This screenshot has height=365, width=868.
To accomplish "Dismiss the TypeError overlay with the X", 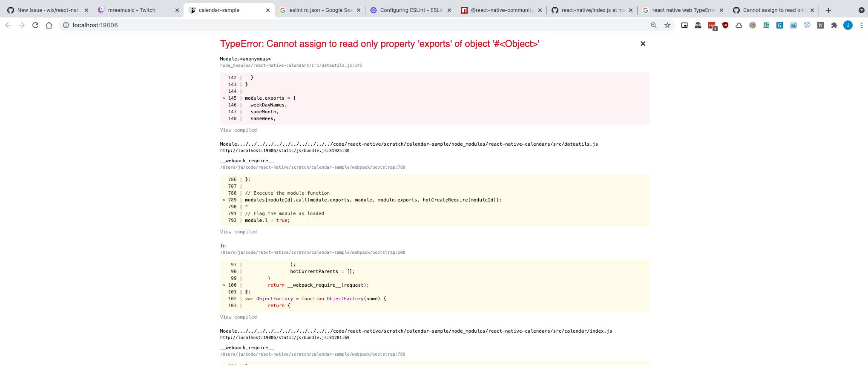I will [643, 43].
